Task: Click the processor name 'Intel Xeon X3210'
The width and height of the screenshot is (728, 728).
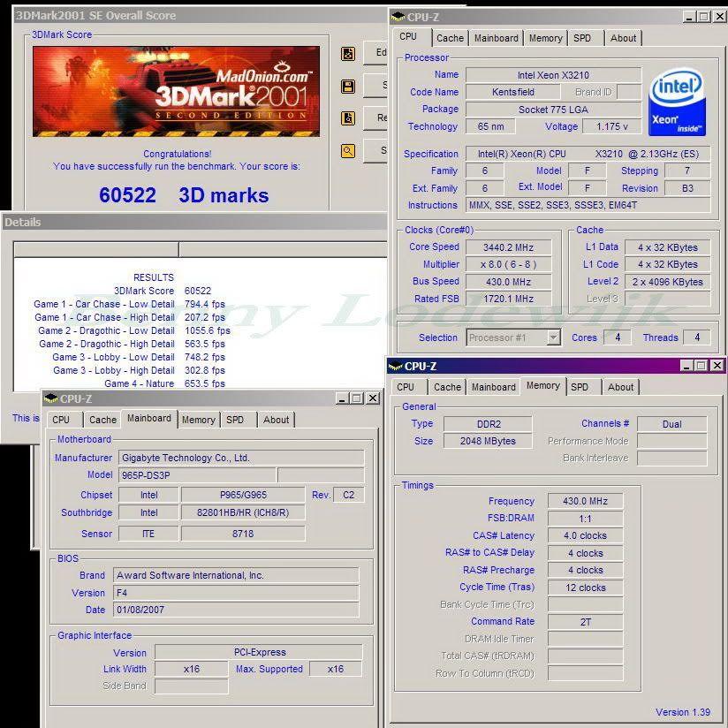Action: pyautogui.click(x=553, y=75)
